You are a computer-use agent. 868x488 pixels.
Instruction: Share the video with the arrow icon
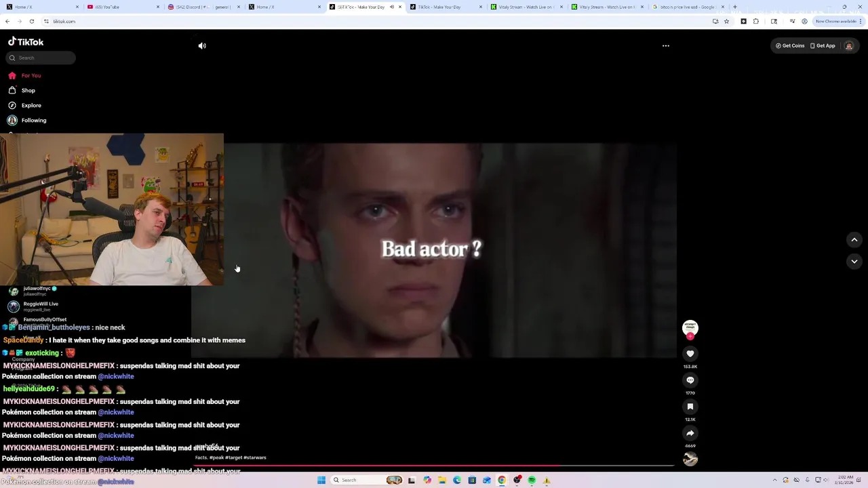click(690, 433)
